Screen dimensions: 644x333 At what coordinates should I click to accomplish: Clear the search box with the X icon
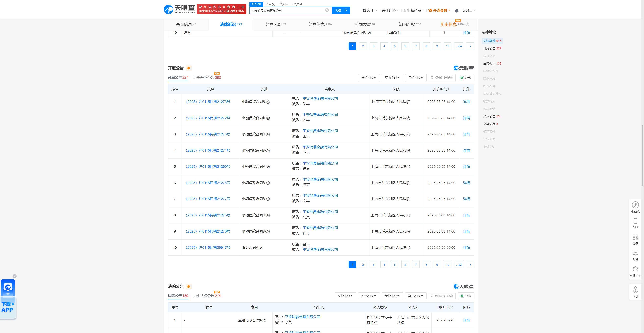tap(327, 10)
